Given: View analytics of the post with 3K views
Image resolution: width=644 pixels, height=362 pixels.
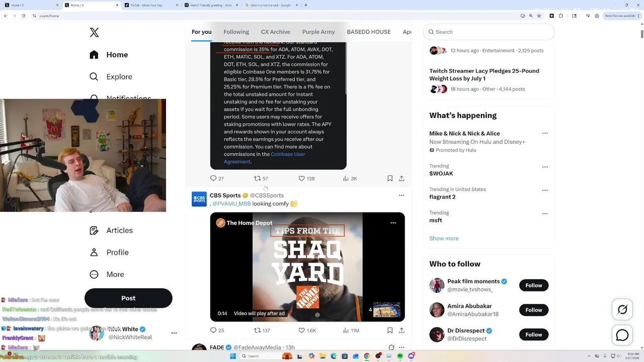Looking at the screenshot, I should click(x=350, y=178).
